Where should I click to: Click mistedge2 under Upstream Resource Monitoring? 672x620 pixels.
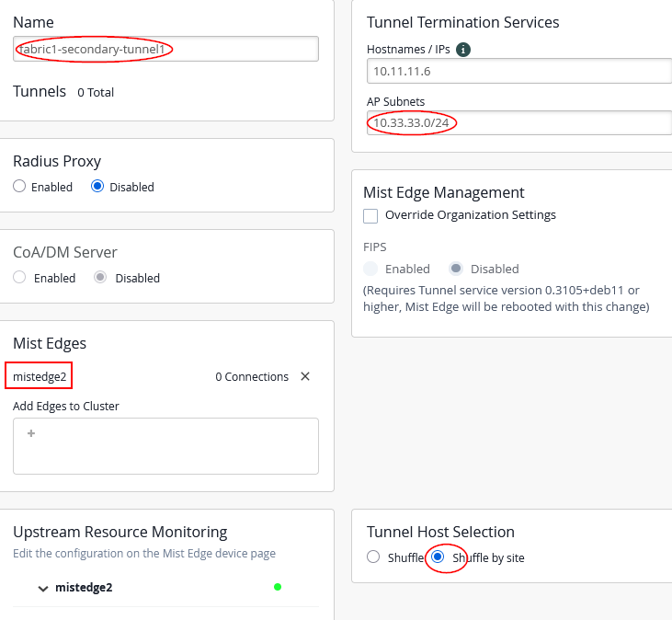click(x=84, y=588)
